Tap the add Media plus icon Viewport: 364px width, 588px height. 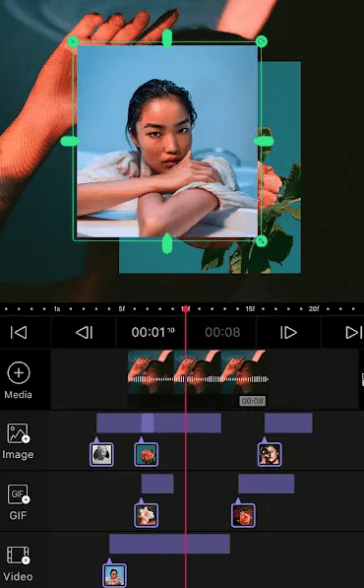click(x=19, y=372)
